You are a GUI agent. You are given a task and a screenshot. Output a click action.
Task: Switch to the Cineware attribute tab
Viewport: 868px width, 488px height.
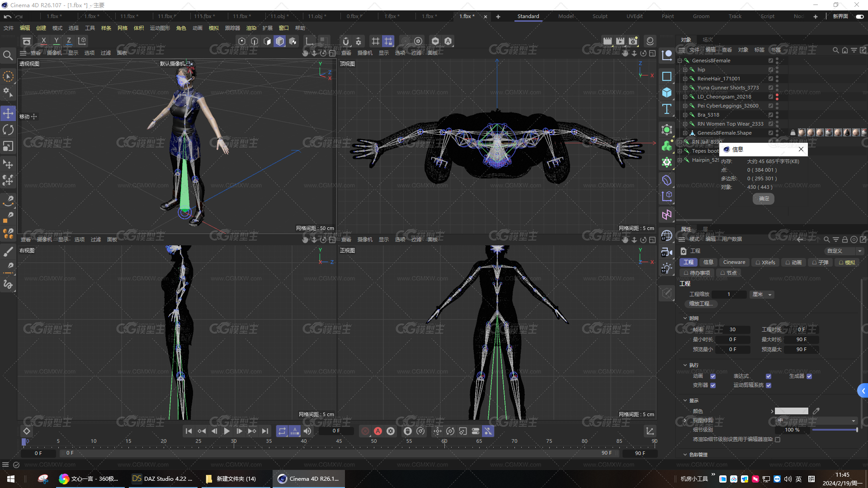click(x=734, y=262)
